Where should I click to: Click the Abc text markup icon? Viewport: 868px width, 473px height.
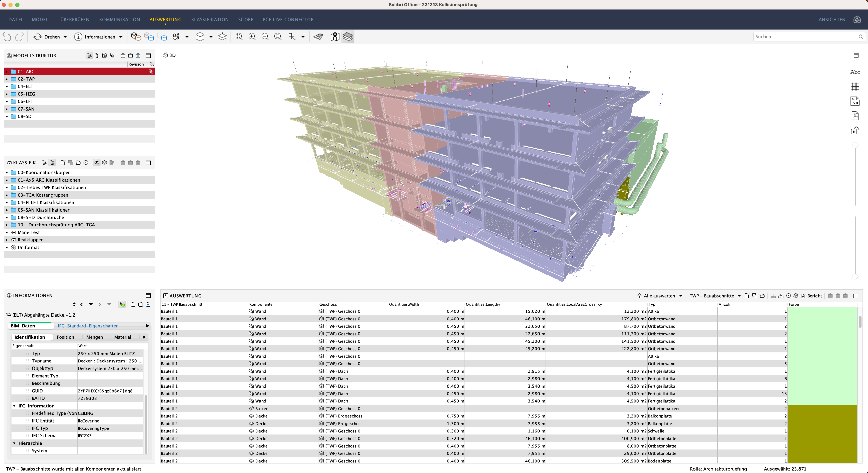(x=855, y=72)
